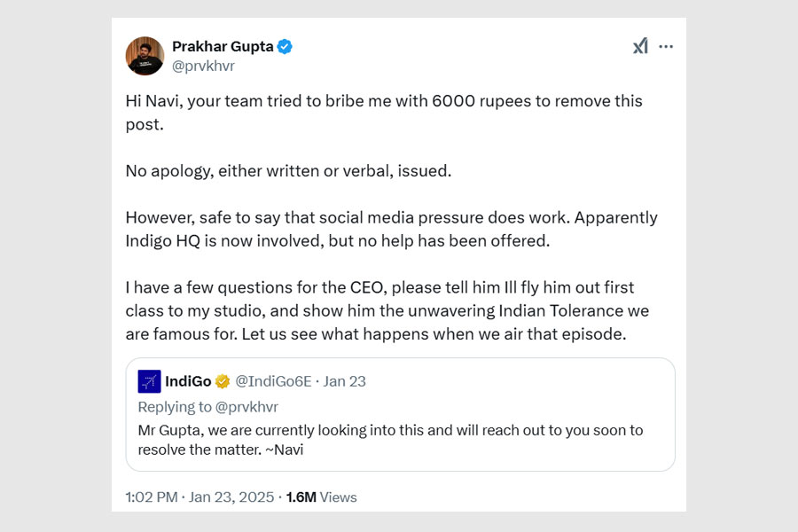The height and width of the screenshot is (532, 798).
Task: Open the Prakhar Gupta display name link
Action: click(x=222, y=47)
